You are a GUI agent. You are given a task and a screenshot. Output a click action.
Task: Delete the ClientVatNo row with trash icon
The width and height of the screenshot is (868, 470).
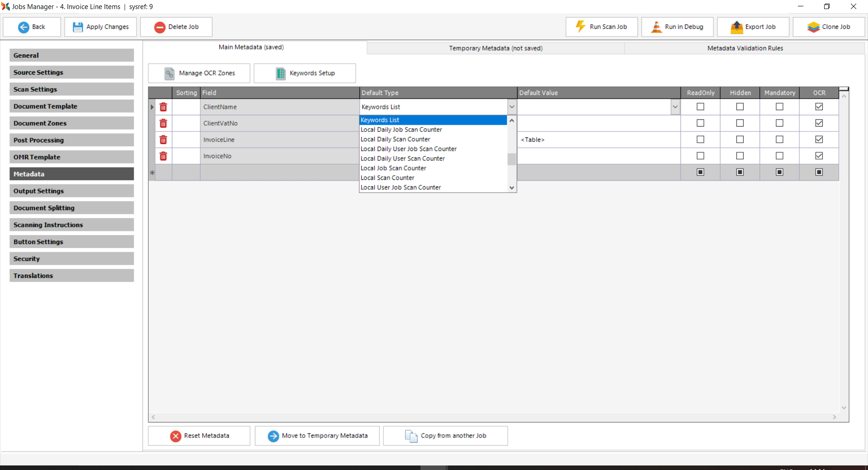163,123
